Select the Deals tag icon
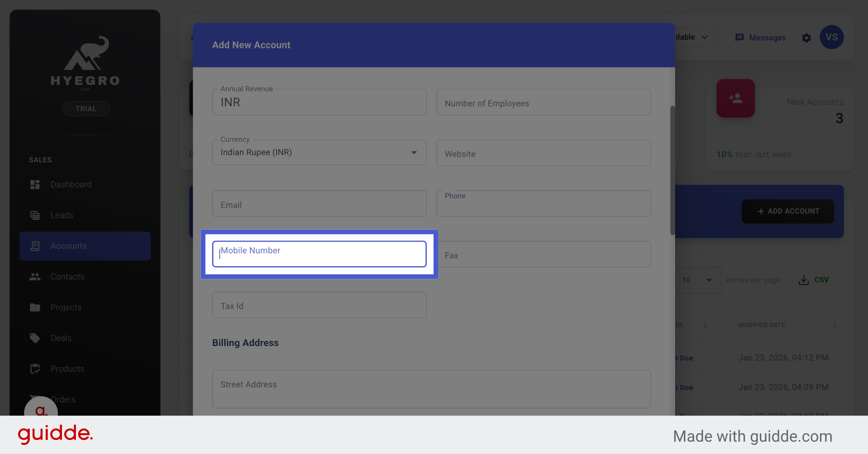 (35, 338)
